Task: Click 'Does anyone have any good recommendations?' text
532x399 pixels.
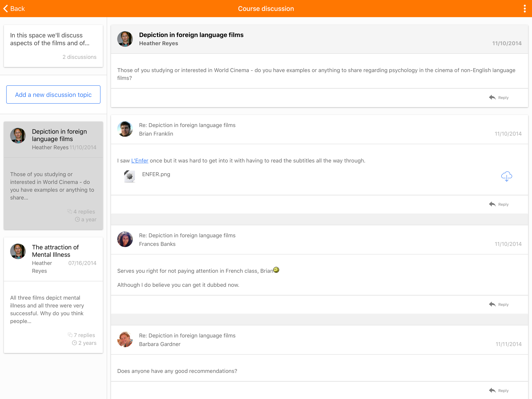Action: [177, 371]
